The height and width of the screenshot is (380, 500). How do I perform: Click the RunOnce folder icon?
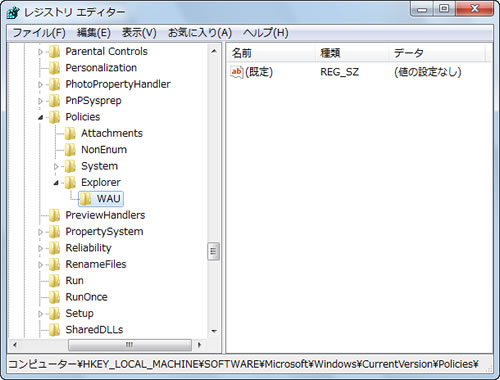pos(54,297)
